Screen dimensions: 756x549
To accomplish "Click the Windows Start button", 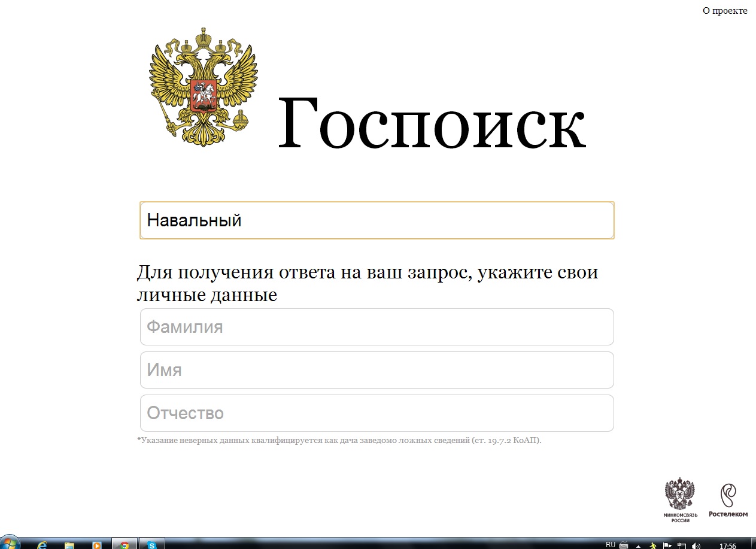I will point(10,544).
